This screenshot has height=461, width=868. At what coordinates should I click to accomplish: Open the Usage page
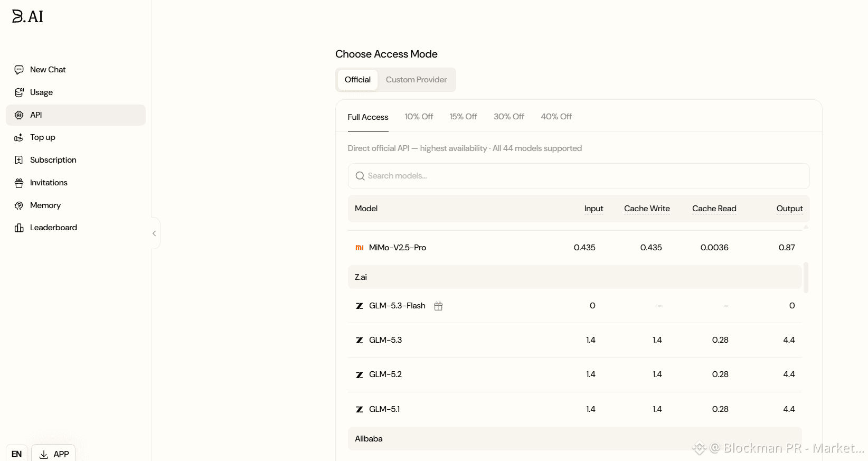(76, 92)
